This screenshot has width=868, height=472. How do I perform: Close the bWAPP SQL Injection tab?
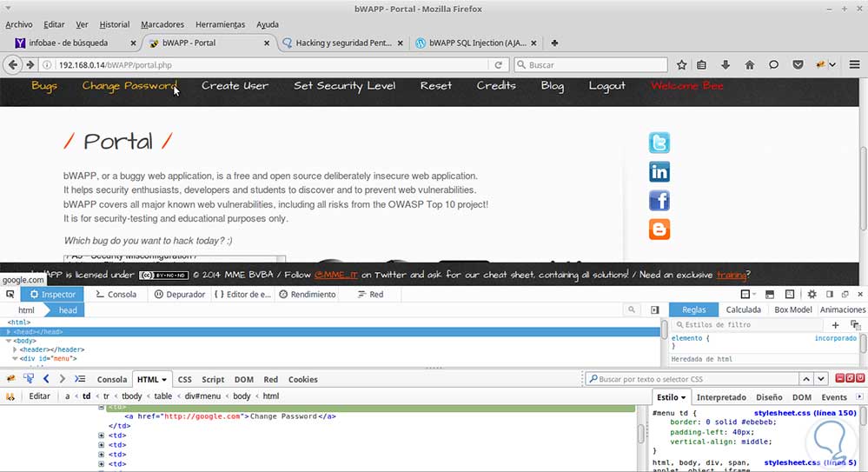533,43
